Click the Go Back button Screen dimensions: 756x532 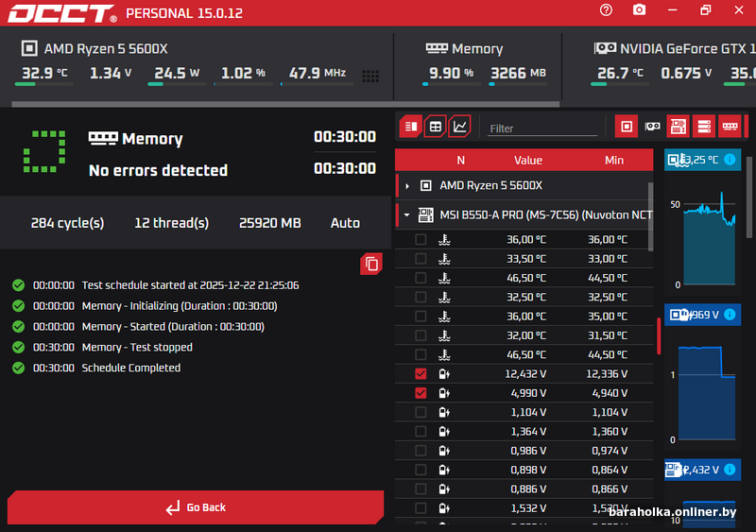tap(196, 507)
